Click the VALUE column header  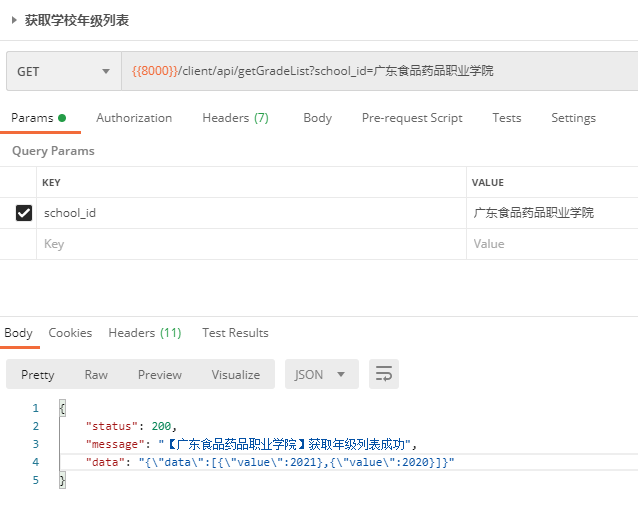coord(487,183)
